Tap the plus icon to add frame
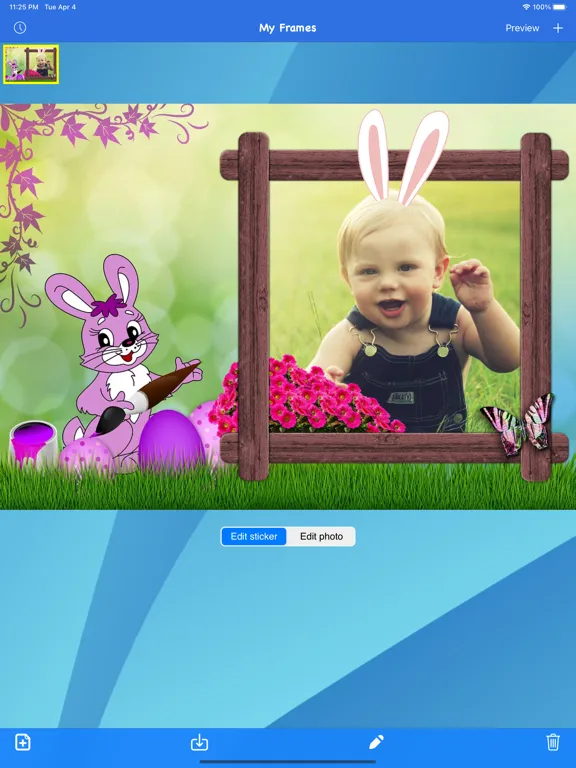 [x=558, y=28]
